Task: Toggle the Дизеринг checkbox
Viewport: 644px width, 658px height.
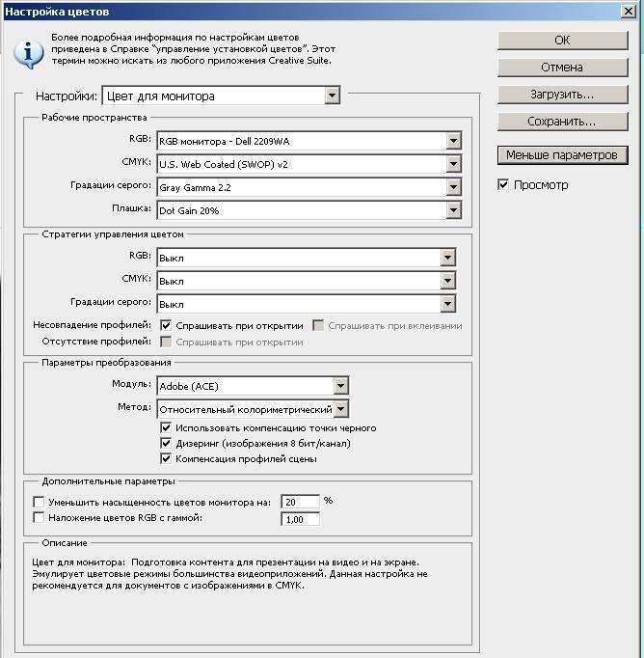Action: [x=167, y=443]
